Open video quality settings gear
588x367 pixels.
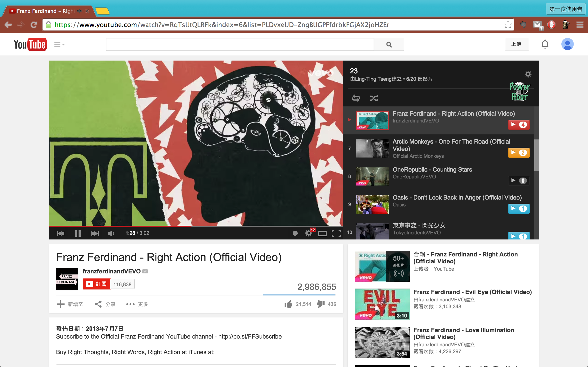click(x=308, y=233)
